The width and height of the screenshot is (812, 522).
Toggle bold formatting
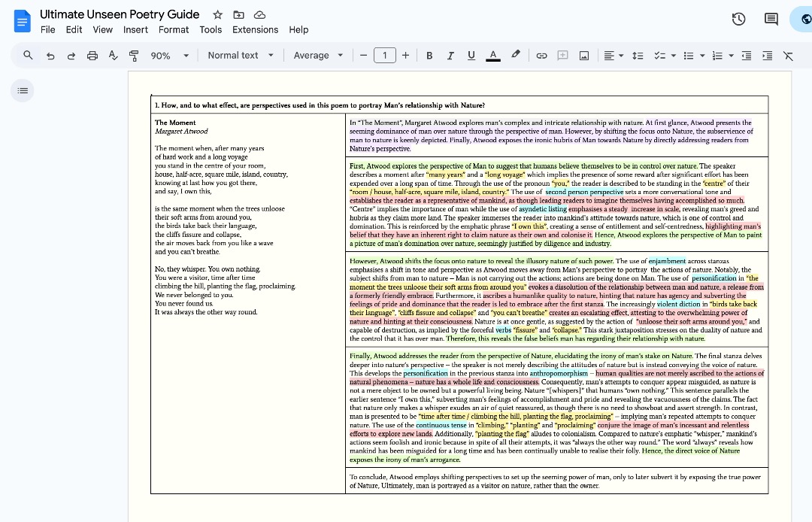click(x=429, y=55)
